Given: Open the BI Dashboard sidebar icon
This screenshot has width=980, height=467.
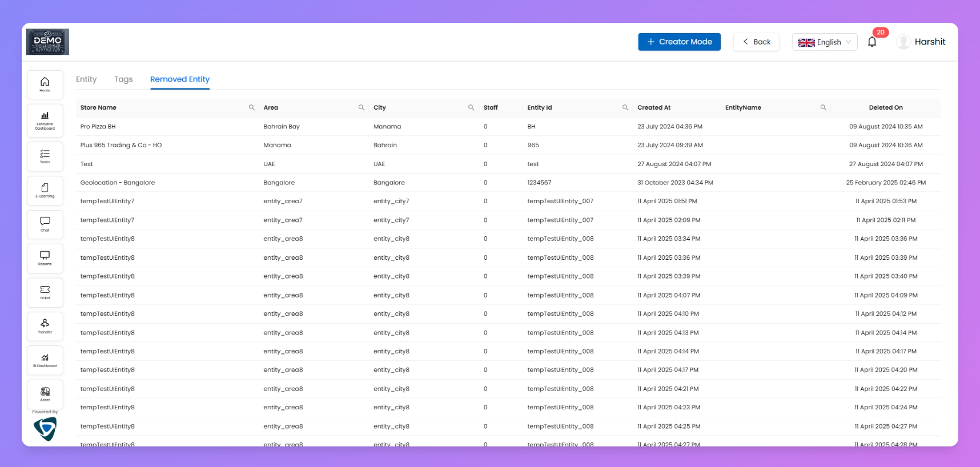Looking at the screenshot, I should tap(45, 360).
